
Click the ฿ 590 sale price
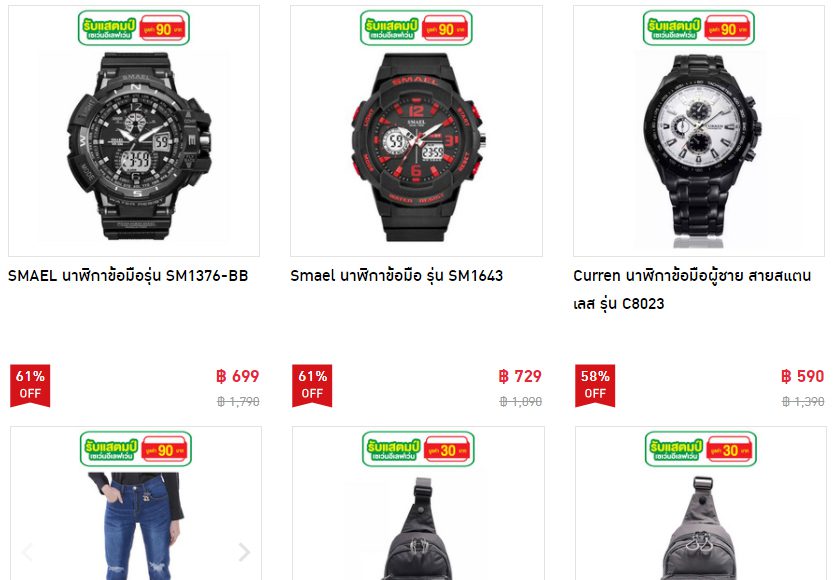click(x=803, y=376)
